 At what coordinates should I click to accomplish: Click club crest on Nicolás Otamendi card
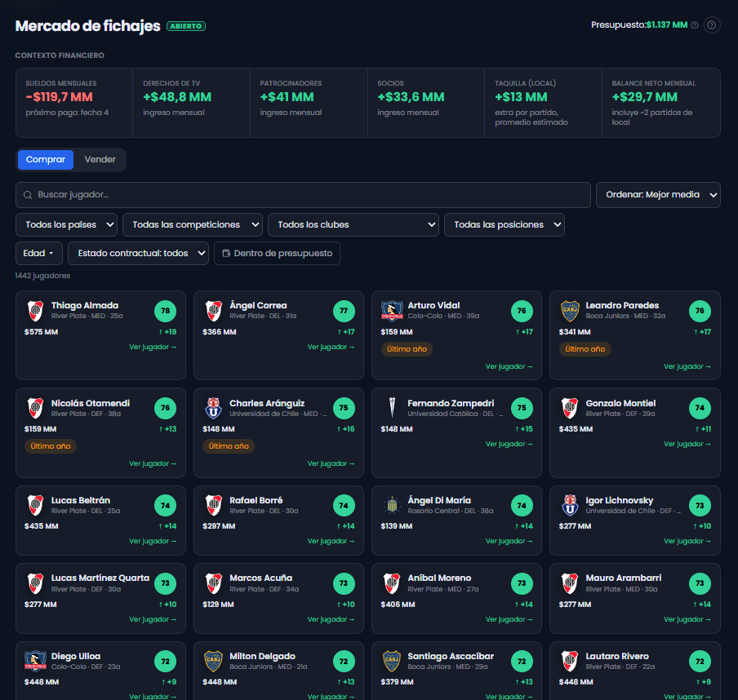(35, 408)
